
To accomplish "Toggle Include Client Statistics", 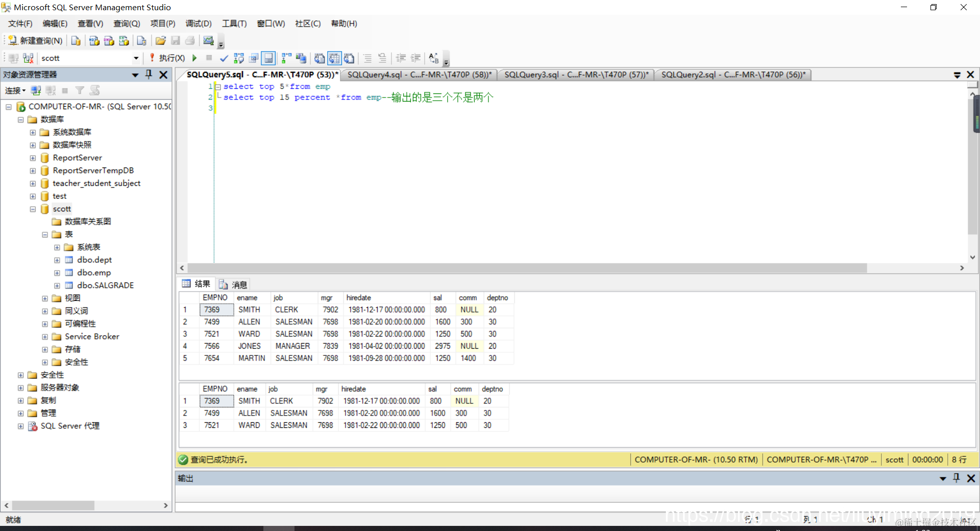I will click(x=301, y=58).
